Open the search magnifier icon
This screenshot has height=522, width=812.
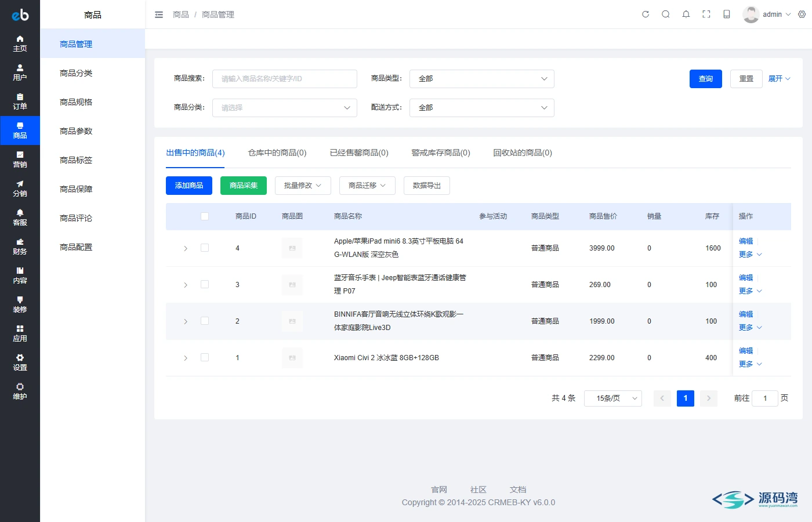click(x=666, y=14)
